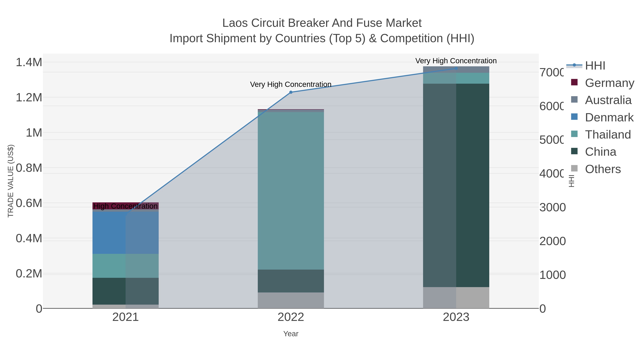
Task: Toggle the Others legend entry
Action: pyautogui.click(x=596, y=169)
